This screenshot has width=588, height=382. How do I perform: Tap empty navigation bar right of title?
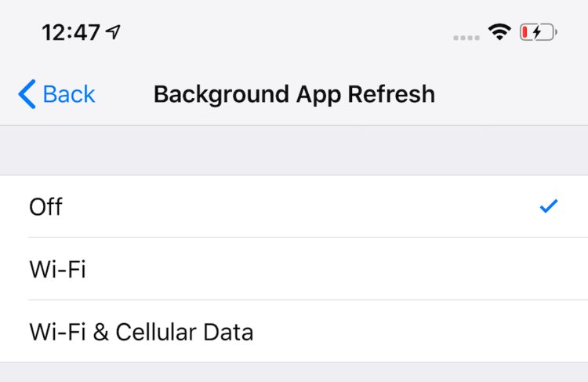[510, 95]
